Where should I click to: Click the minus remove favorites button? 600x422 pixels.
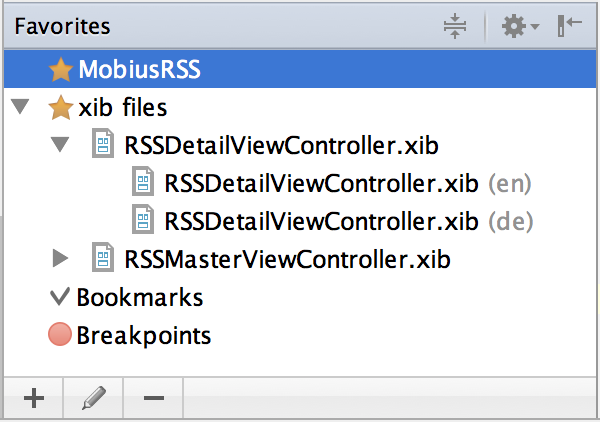(x=153, y=398)
